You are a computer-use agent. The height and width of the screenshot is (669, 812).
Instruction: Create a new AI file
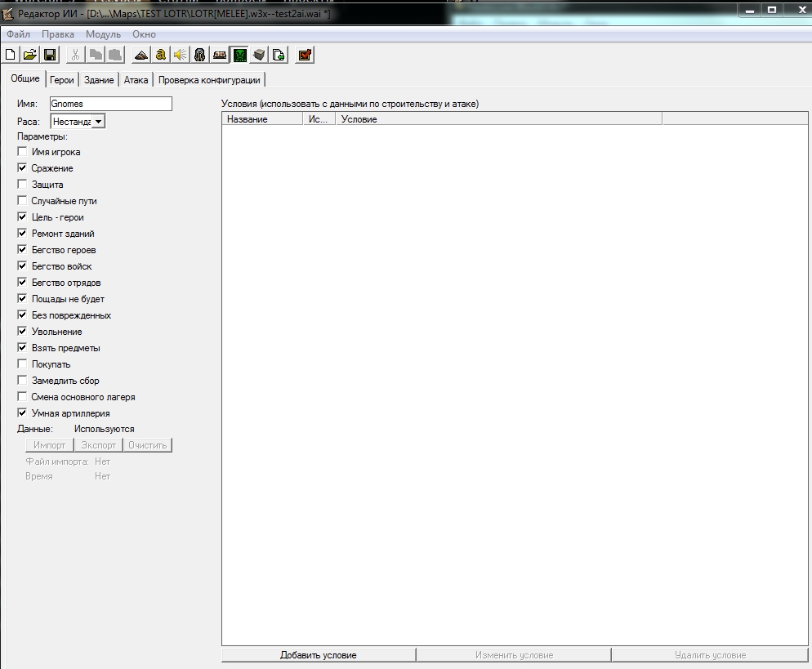click(11, 55)
